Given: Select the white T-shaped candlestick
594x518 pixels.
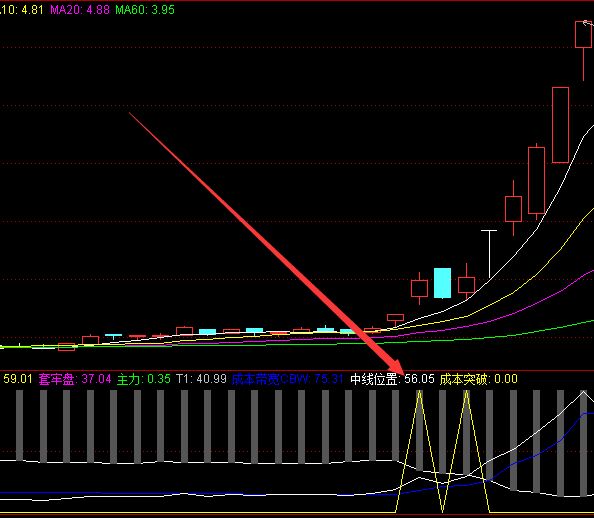Looking at the screenshot, I should pos(489,254).
